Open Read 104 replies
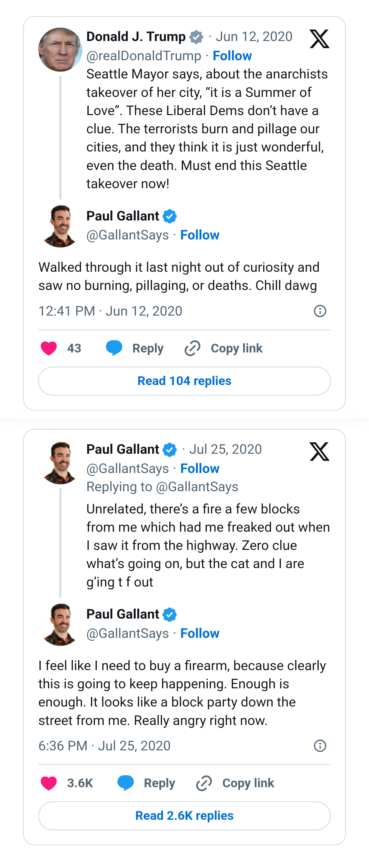This screenshot has width=369, height=868. click(x=184, y=381)
